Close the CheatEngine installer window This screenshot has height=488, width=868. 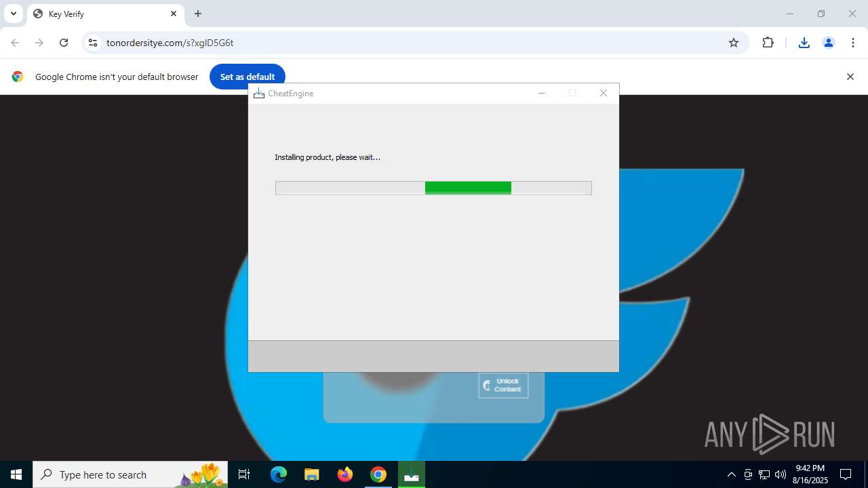pos(604,93)
